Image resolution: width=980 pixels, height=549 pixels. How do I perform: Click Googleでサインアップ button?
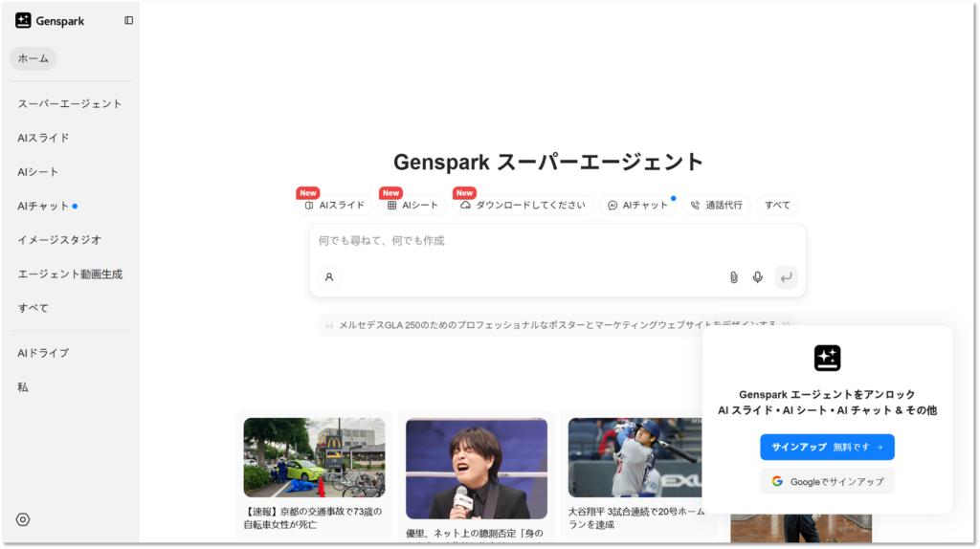(827, 481)
